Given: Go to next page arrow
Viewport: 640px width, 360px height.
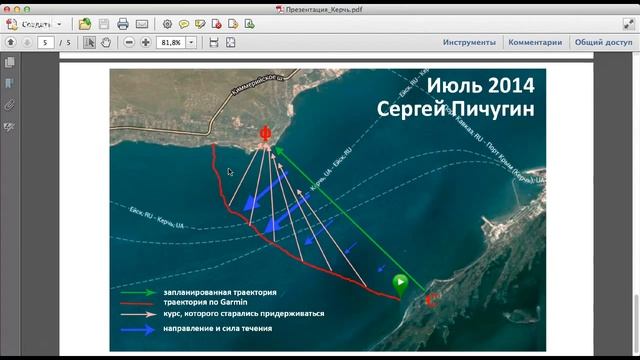Looking at the screenshot, I should coord(27,42).
